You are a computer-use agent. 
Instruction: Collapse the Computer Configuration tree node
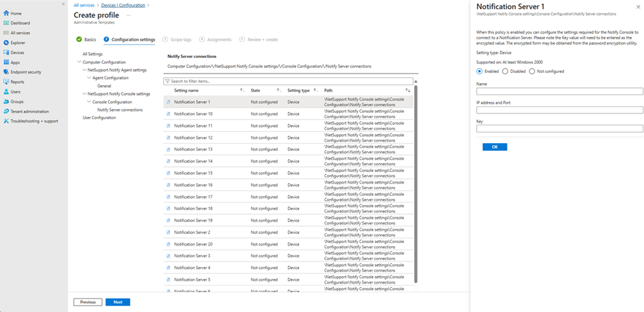pos(79,62)
